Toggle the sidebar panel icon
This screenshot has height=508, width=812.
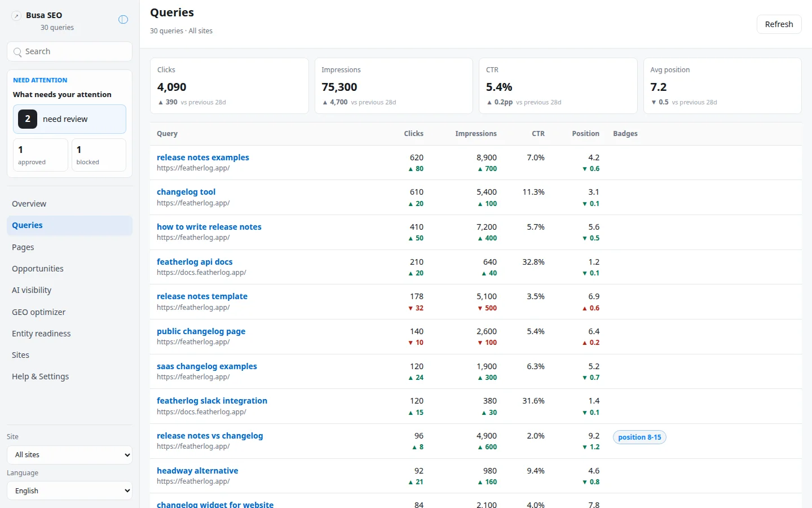123,20
